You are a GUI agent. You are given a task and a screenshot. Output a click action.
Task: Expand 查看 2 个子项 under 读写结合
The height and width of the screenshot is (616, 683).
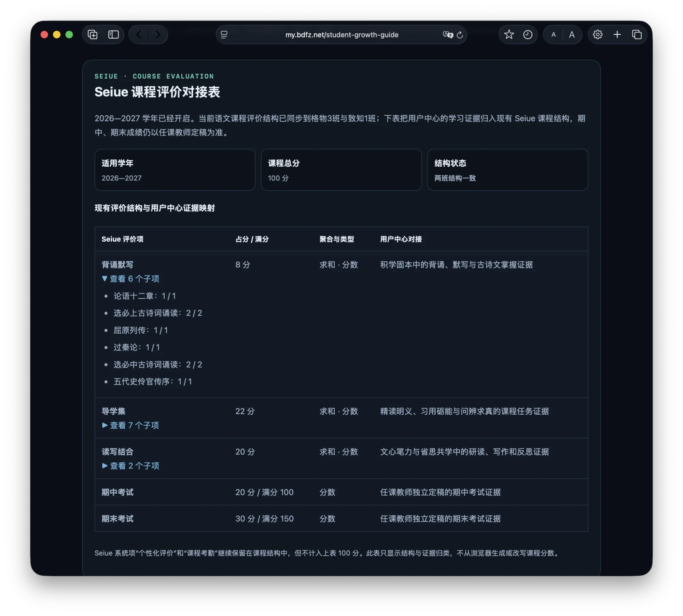pyautogui.click(x=130, y=465)
